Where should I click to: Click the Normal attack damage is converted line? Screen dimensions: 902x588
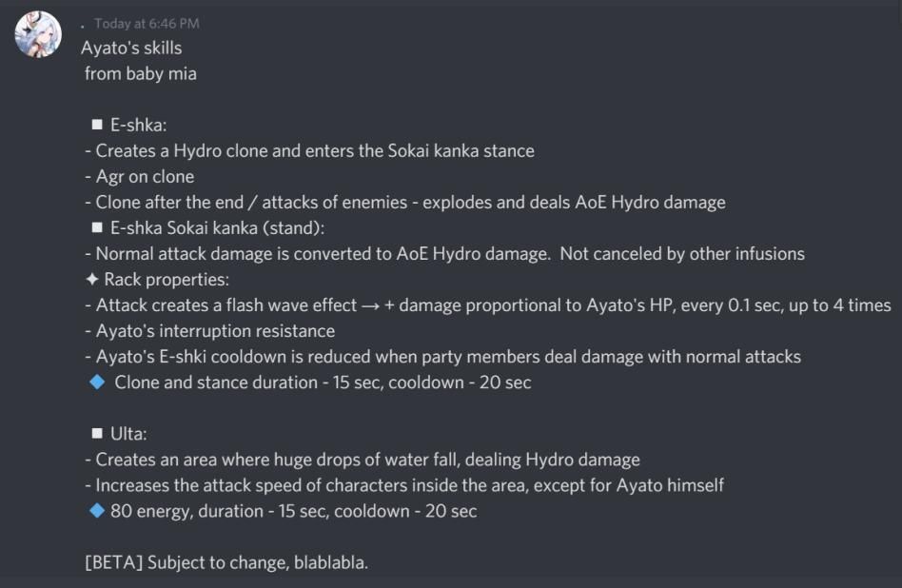point(444,254)
